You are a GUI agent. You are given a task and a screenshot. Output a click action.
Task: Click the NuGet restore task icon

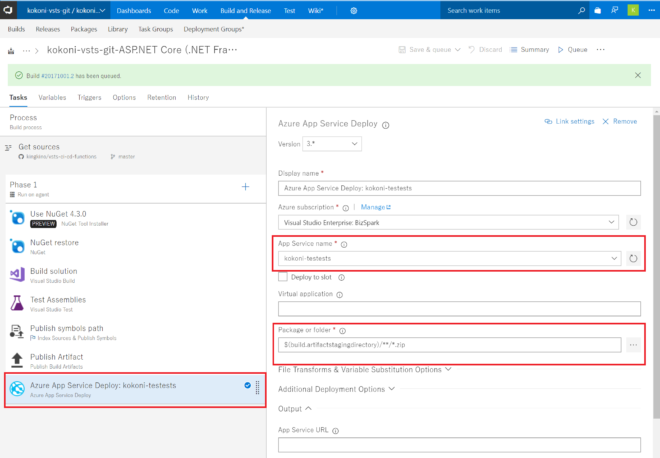17,246
